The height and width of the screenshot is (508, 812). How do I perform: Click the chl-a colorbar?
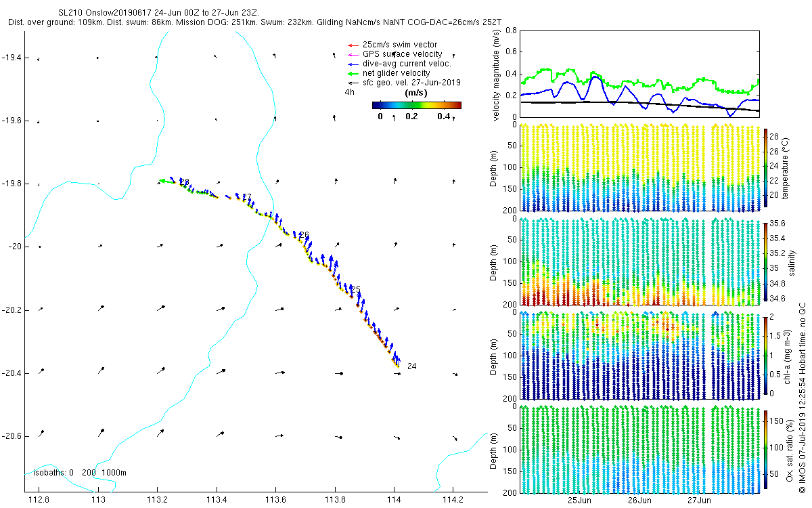(766, 355)
